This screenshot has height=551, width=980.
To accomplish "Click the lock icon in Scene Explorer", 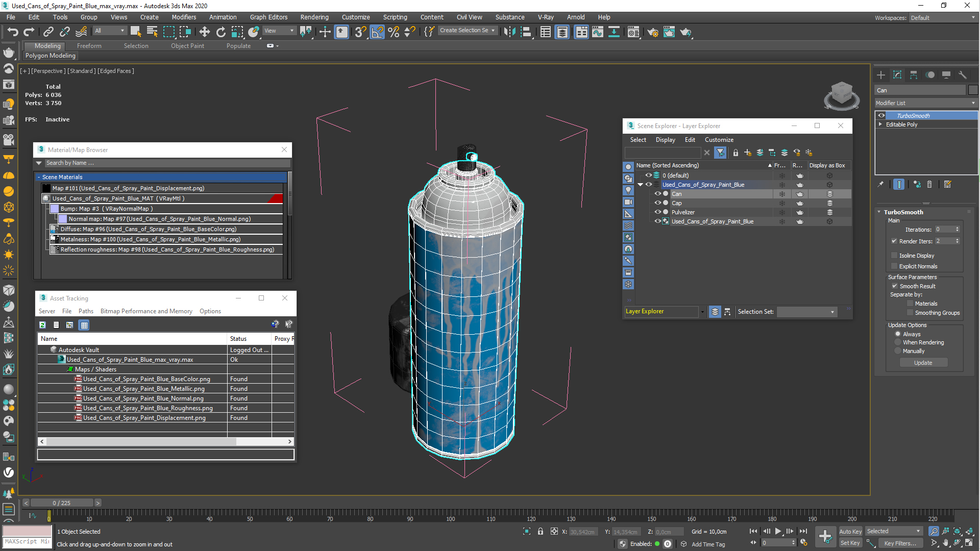I will [x=736, y=153].
